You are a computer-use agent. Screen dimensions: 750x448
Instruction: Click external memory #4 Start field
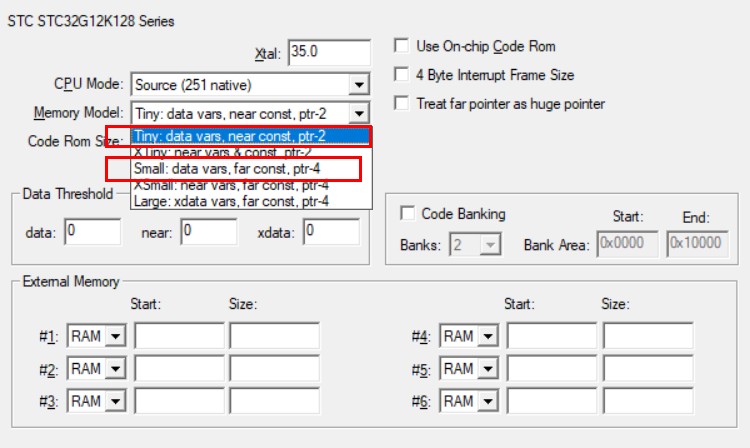551,336
